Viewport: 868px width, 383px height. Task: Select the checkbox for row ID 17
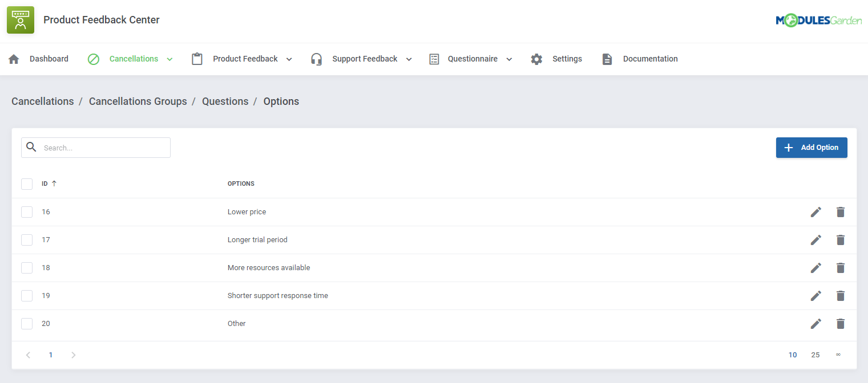click(27, 239)
